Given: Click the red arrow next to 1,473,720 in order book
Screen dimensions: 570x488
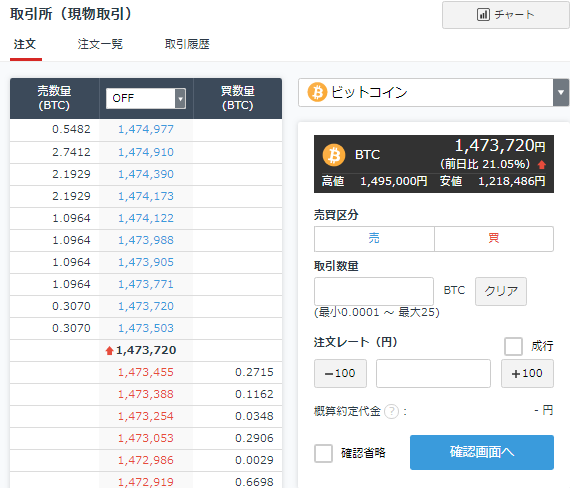Looking at the screenshot, I should (x=109, y=351).
